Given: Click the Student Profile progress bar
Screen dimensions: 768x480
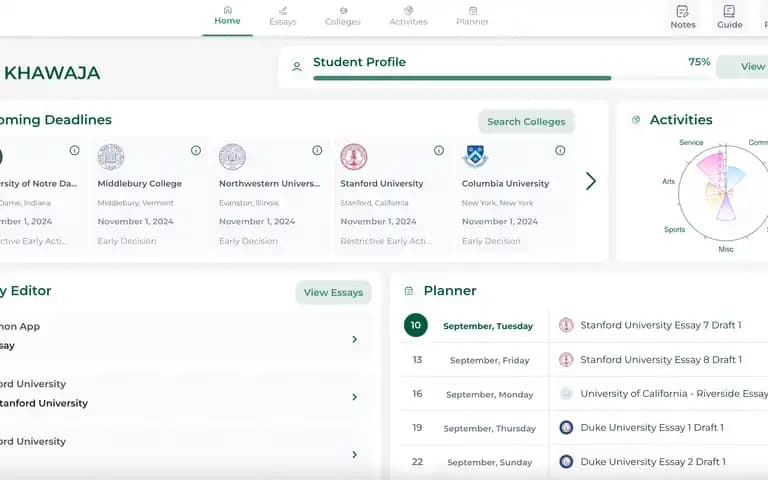Looking at the screenshot, I should 511,78.
